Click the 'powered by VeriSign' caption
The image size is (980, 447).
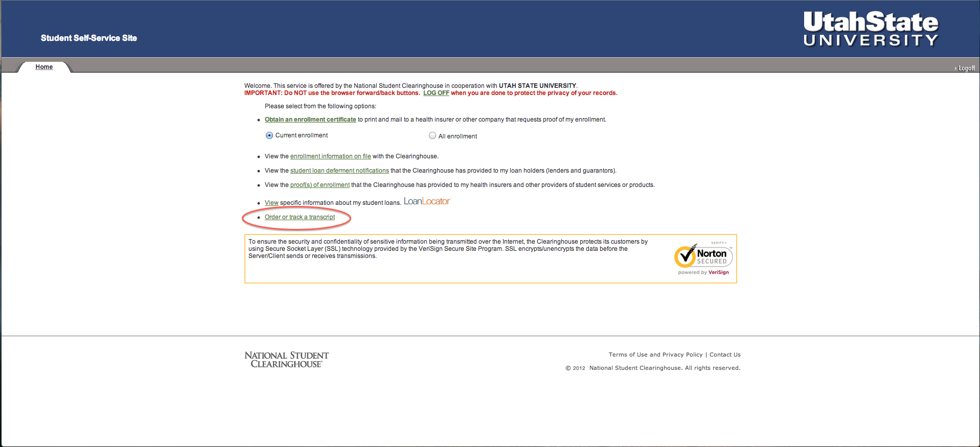pos(703,272)
